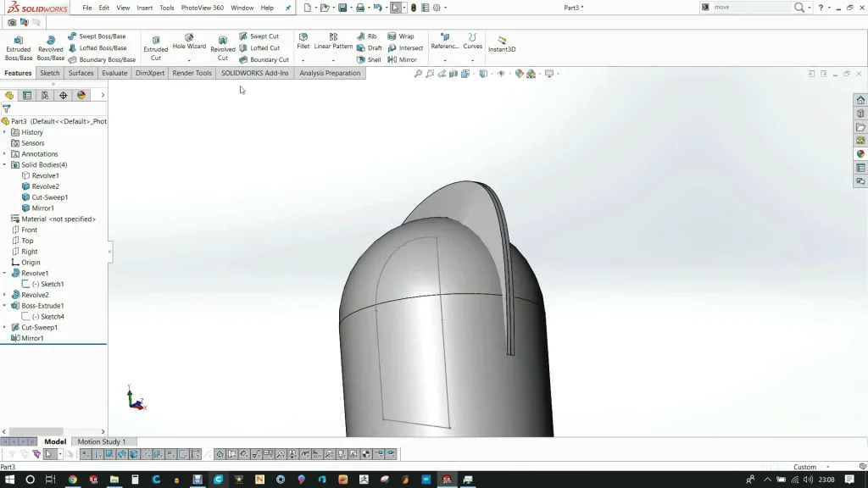Collapse the Solid Bodies(4) folder

point(4,165)
